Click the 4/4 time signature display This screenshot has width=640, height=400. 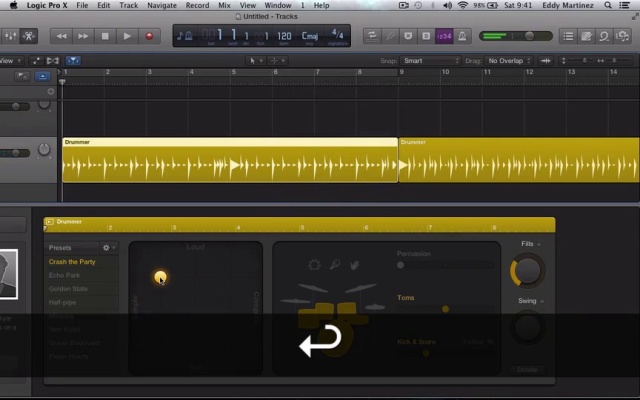pos(338,33)
